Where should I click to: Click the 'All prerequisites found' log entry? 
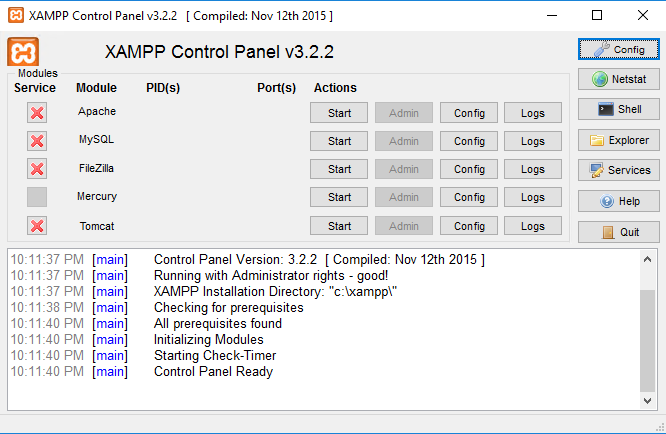[x=217, y=324]
